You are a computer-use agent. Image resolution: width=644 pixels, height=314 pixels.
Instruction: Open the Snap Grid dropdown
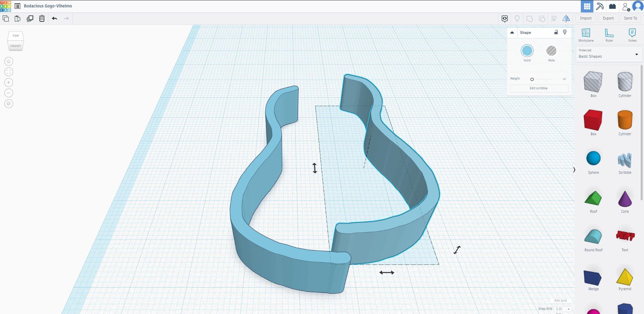pyautogui.click(x=563, y=309)
